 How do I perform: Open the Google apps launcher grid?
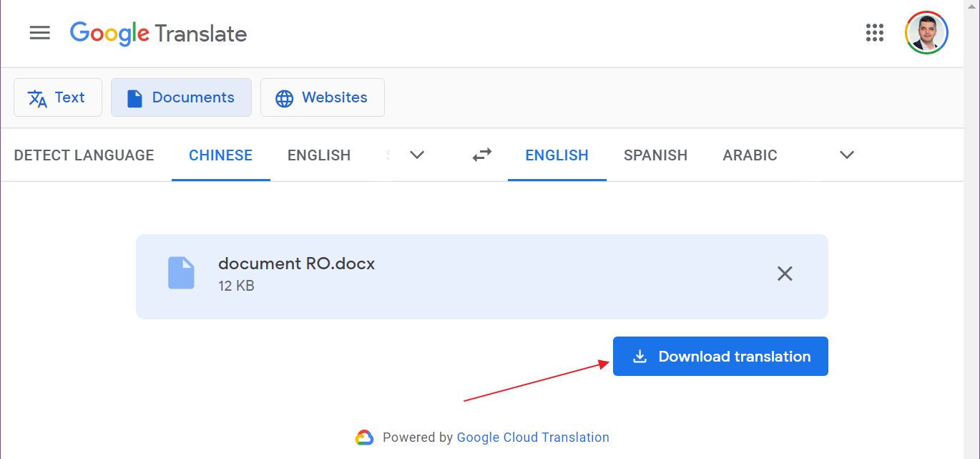click(874, 33)
